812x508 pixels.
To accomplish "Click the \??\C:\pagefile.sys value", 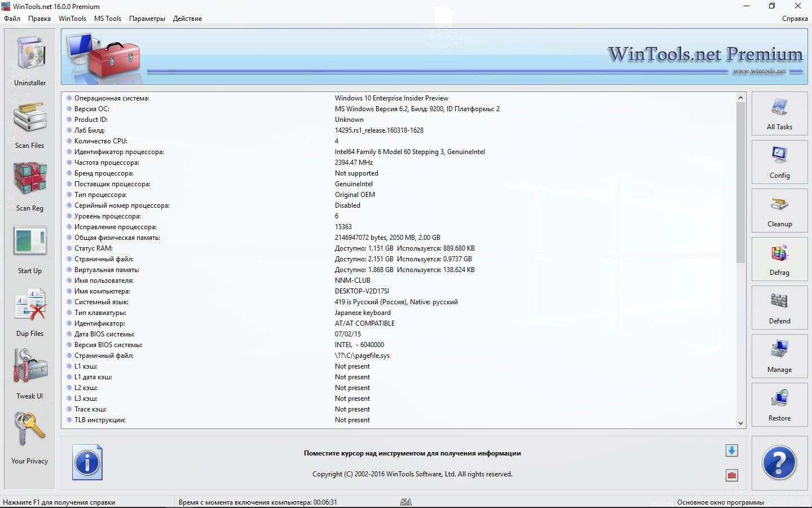I will click(362, 356).
